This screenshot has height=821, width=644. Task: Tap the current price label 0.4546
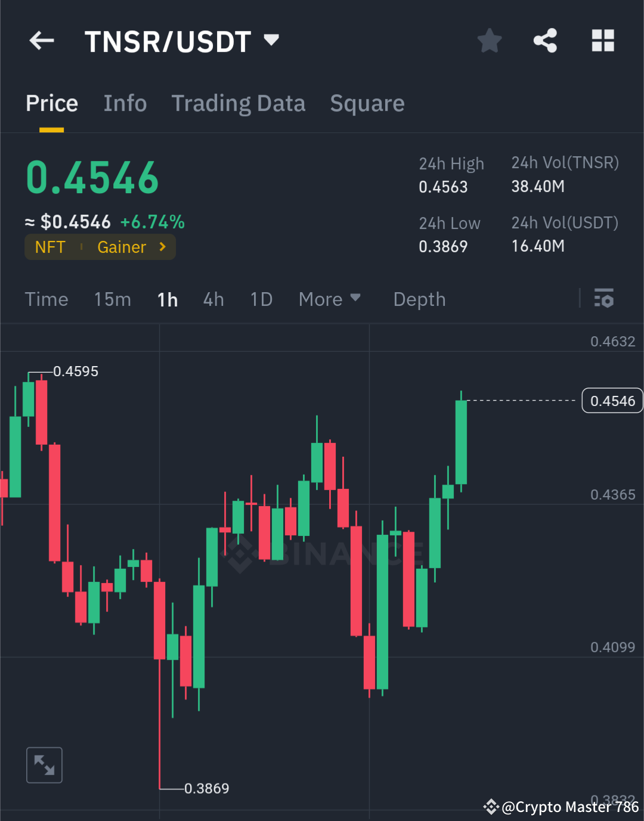tap(612, 400)
